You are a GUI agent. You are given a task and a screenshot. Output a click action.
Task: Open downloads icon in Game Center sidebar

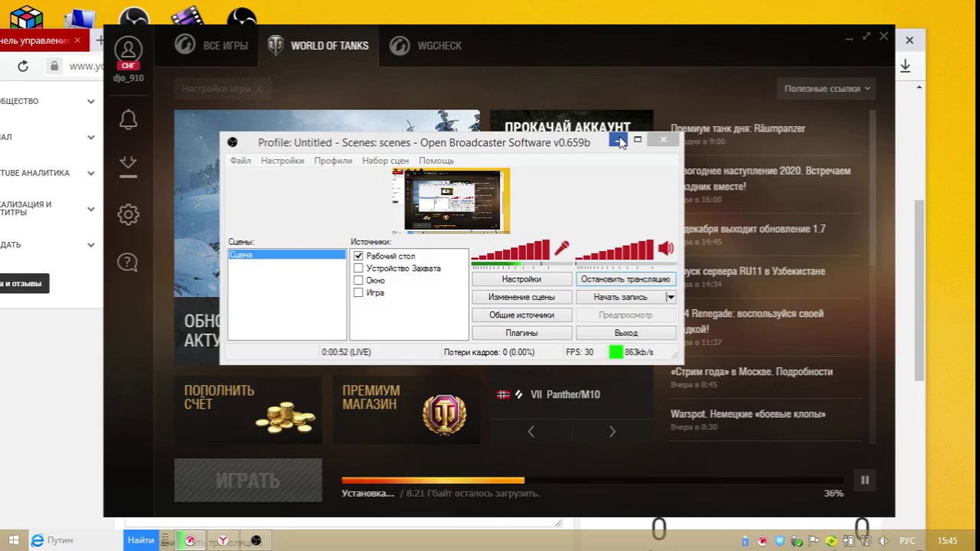tap(128, 166)
